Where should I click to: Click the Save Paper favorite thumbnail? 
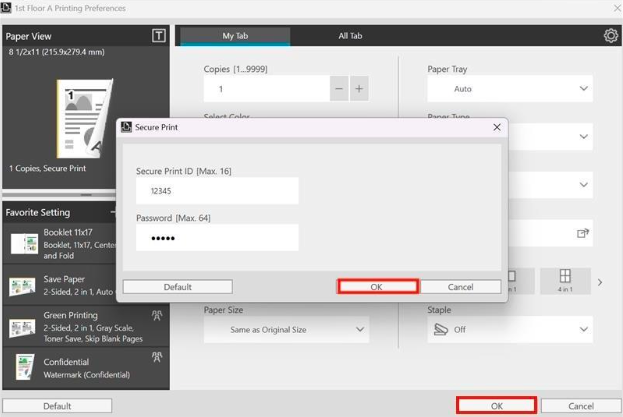22,286
